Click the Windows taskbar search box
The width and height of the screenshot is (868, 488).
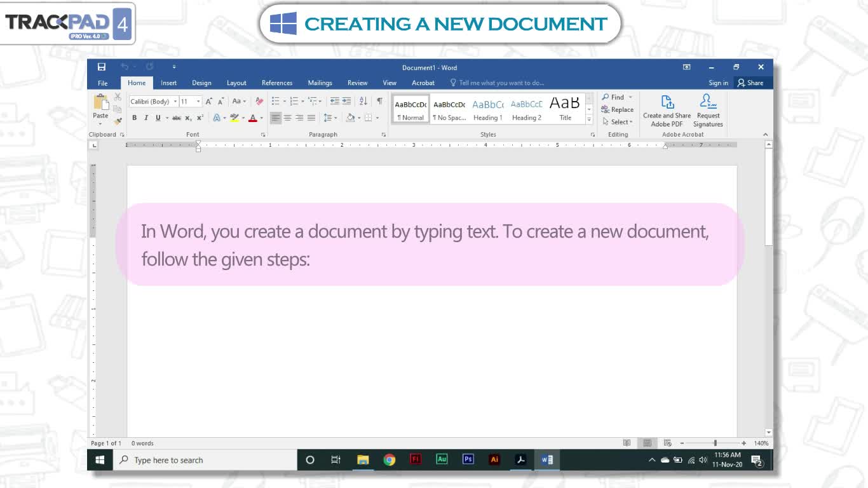click(x=205, y=460)
